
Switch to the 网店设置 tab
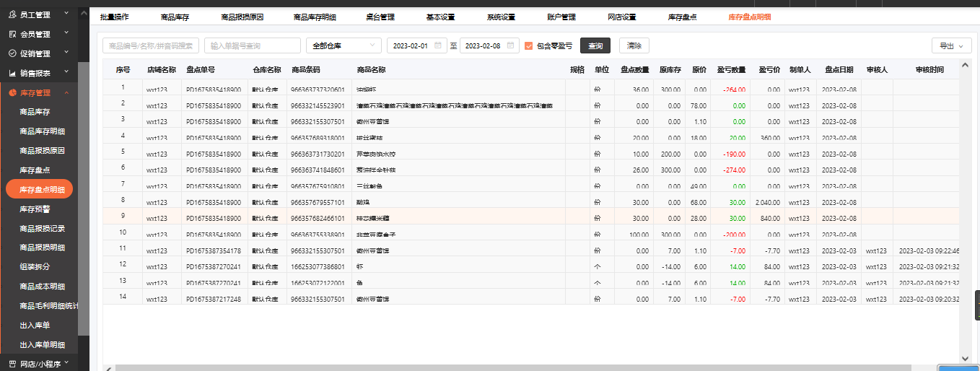622,17
